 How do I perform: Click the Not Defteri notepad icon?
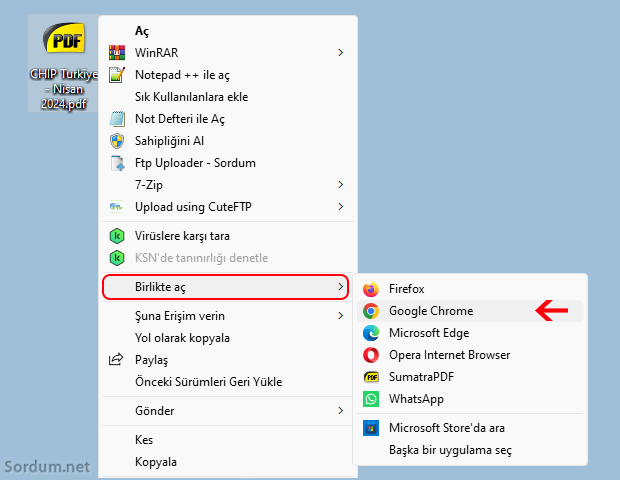(117, 119)
